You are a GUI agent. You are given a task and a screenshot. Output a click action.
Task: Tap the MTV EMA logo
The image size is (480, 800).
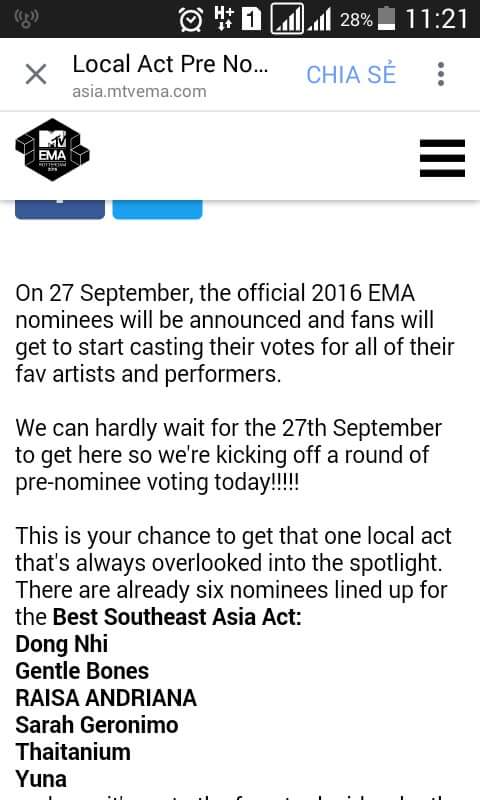pyautogui.click(x=53, y=149)
